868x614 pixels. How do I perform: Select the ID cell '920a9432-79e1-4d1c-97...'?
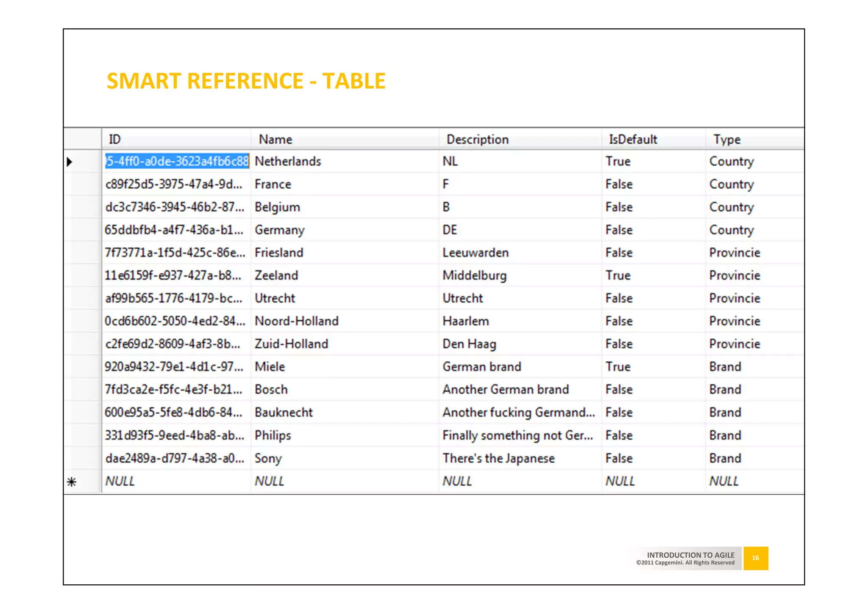pos(176,367)
